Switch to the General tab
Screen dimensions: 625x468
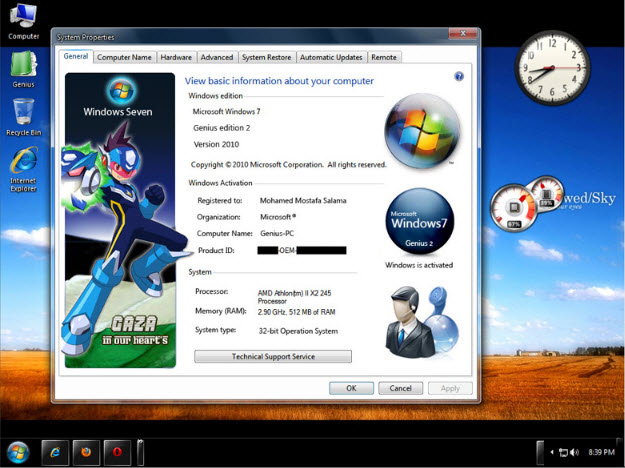click(x=76, y=56)
